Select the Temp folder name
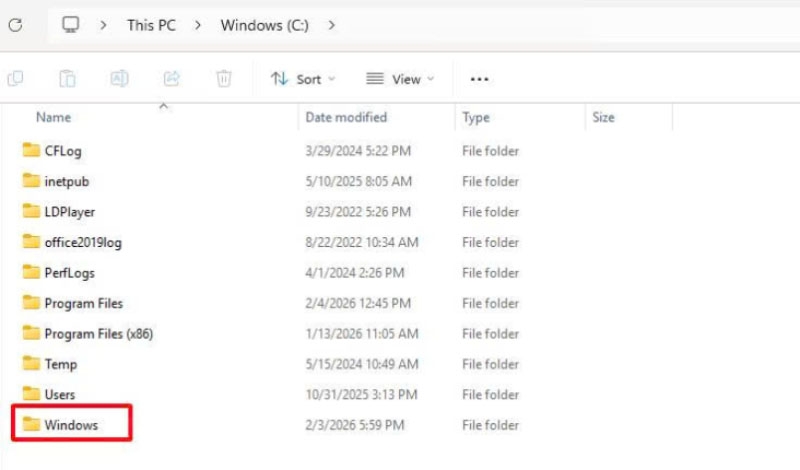800x470 pixels. pos(61,364)
